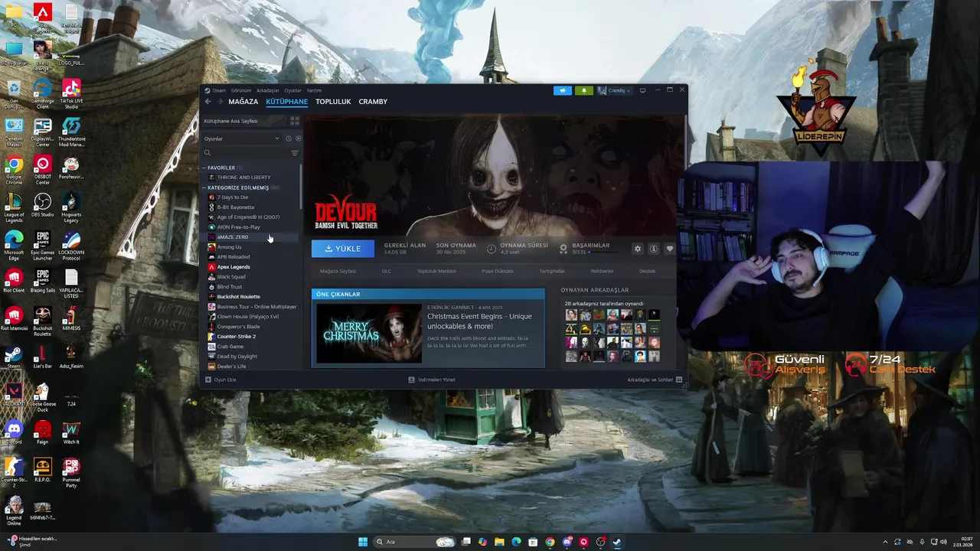Screen dimensions: 980x551
Task: Click the ready-to-play filter icon
Action: pos(298,139)
